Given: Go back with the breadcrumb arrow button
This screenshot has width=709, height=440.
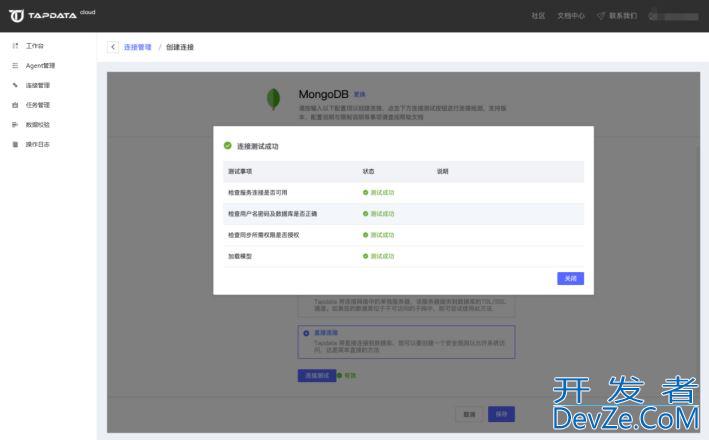Looking at the screenshot, I should point(113,47).
